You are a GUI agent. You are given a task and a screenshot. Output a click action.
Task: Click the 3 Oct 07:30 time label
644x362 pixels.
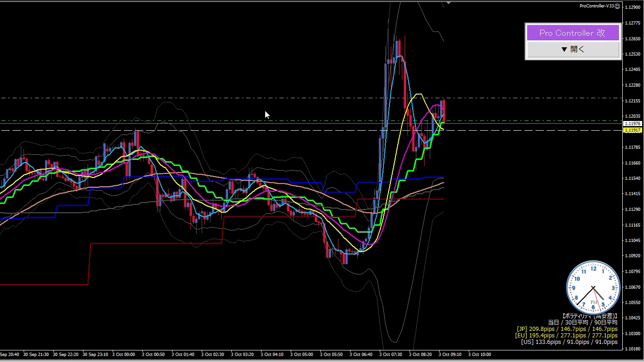click(x=390, y=355)
